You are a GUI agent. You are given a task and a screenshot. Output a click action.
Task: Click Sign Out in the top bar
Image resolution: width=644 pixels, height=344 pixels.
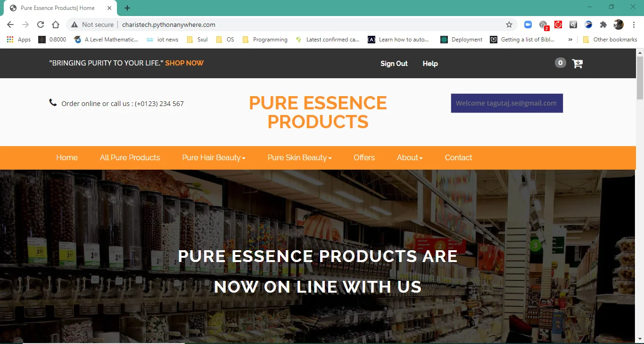point(394,63)
